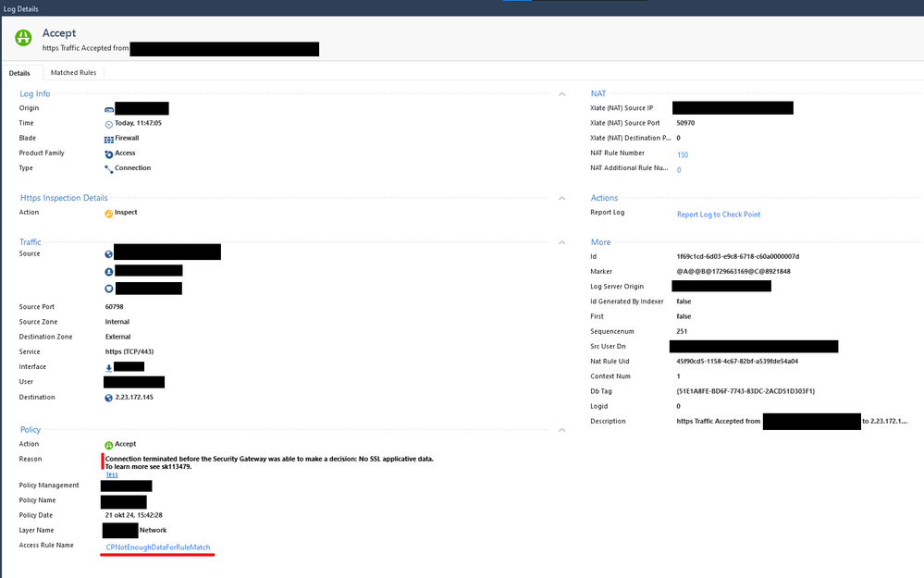Click the 'less' link under Reason

(x=111, y=474)
